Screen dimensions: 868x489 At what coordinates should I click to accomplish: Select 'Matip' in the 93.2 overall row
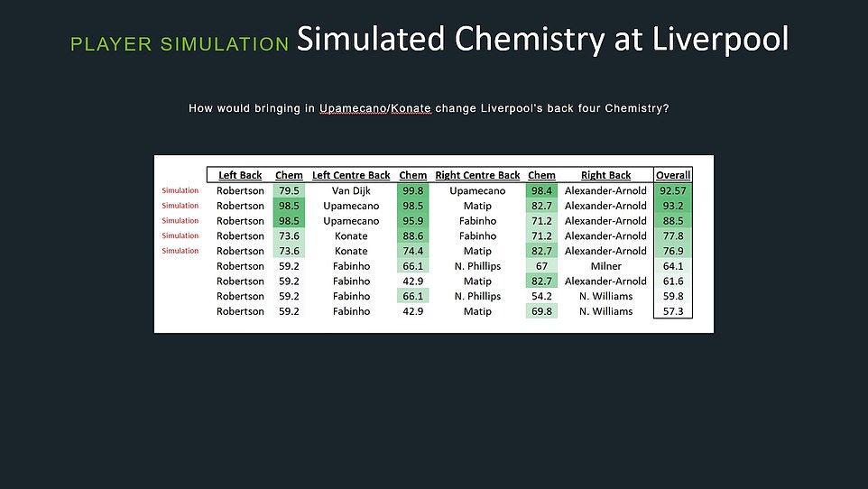(477, 206)
